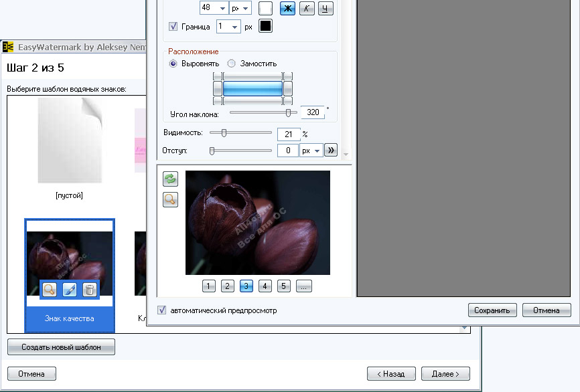The width and height of the screenshot is (580, 392).
Task: Uncheck the Граница checkbox
Action: tap(173, 27)
